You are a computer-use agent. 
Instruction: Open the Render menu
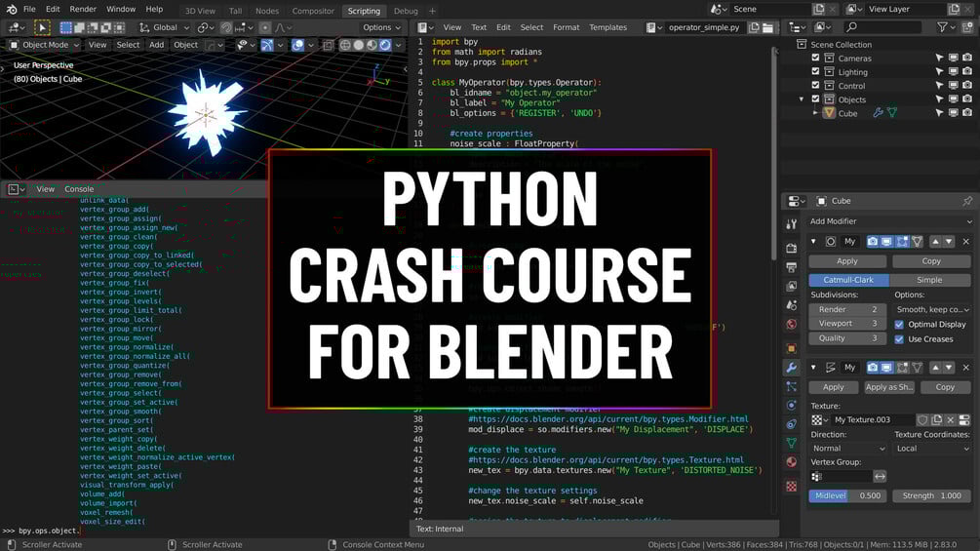click(83, 10)
